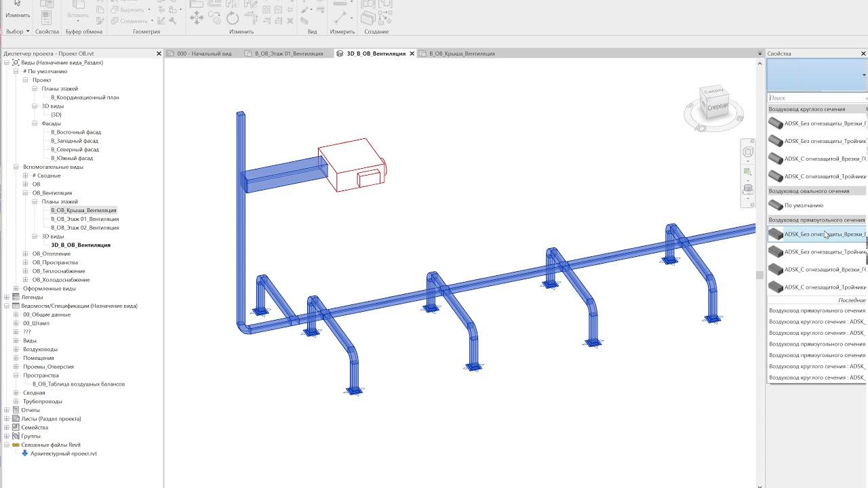
Task: Open the Выбор dropdown in ribbon
Action: pyautogui.click(x=18, y=31)
